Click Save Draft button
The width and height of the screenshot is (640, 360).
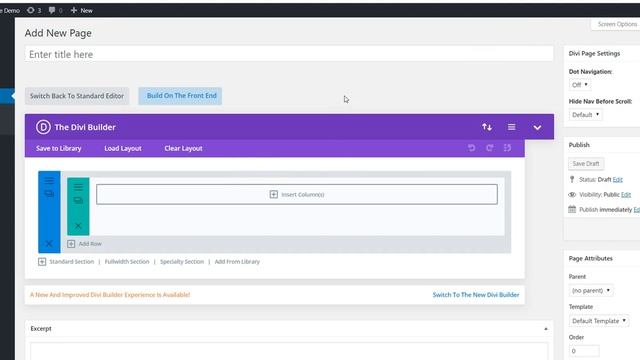(586, 164)
